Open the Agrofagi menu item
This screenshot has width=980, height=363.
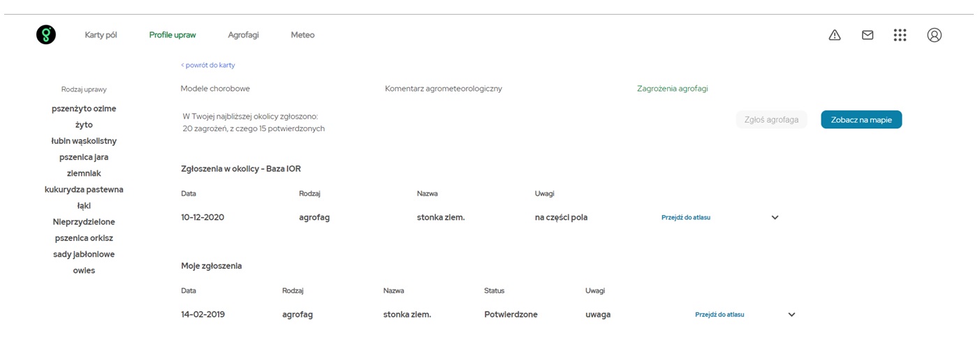(243, 35)
